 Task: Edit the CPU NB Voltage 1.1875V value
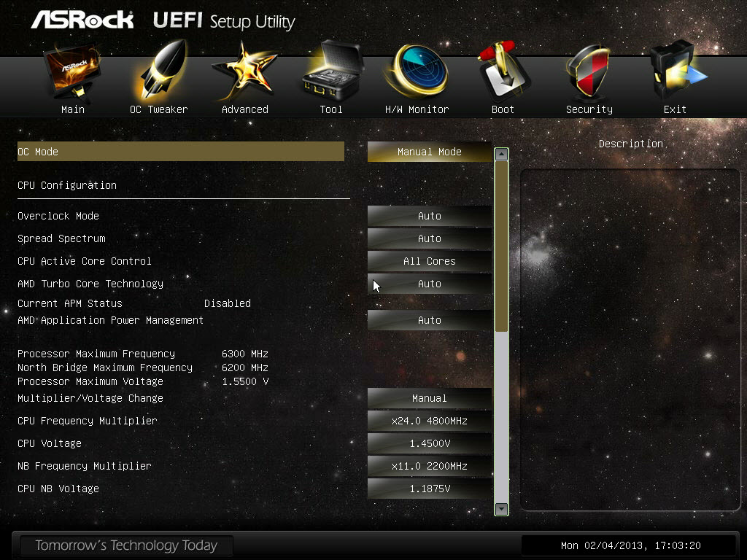429,489
